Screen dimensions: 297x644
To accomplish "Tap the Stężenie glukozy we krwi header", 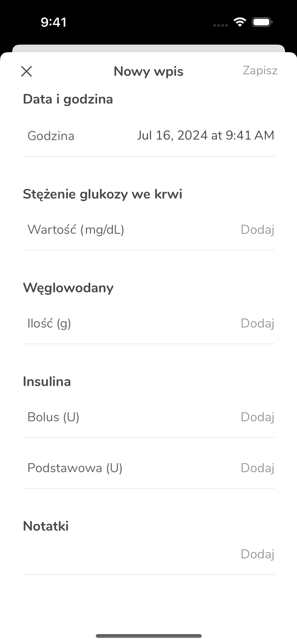I will [103, 194].
